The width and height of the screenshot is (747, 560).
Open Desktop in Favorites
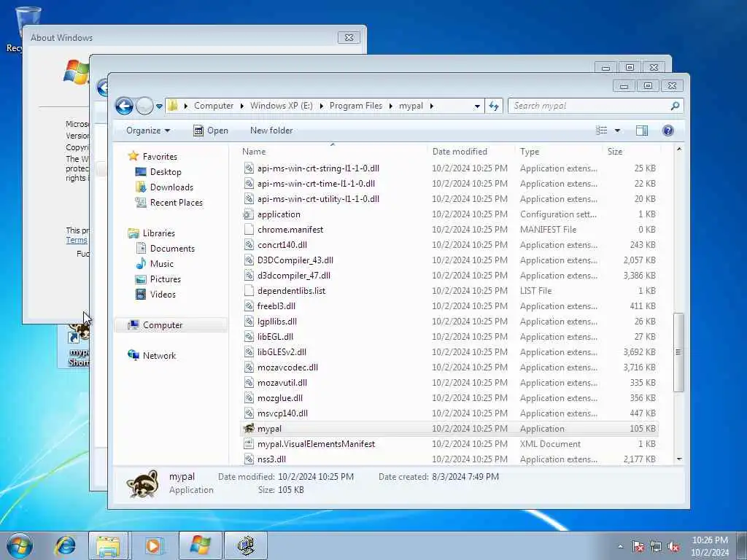click(x=166, y=172)
